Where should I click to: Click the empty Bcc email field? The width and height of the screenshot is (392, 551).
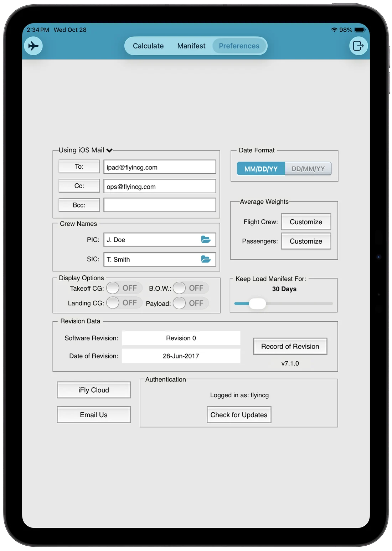160,205
